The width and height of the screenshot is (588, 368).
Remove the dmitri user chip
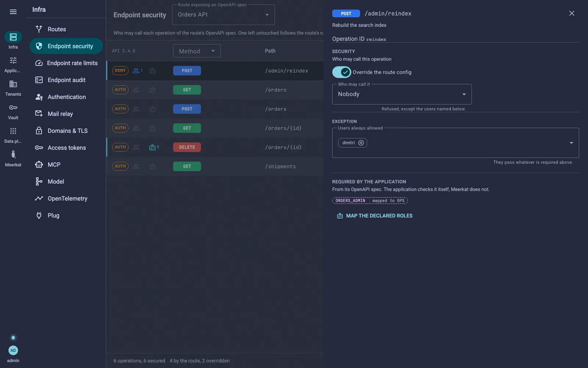pyautogui.click(x=361, y=143)
